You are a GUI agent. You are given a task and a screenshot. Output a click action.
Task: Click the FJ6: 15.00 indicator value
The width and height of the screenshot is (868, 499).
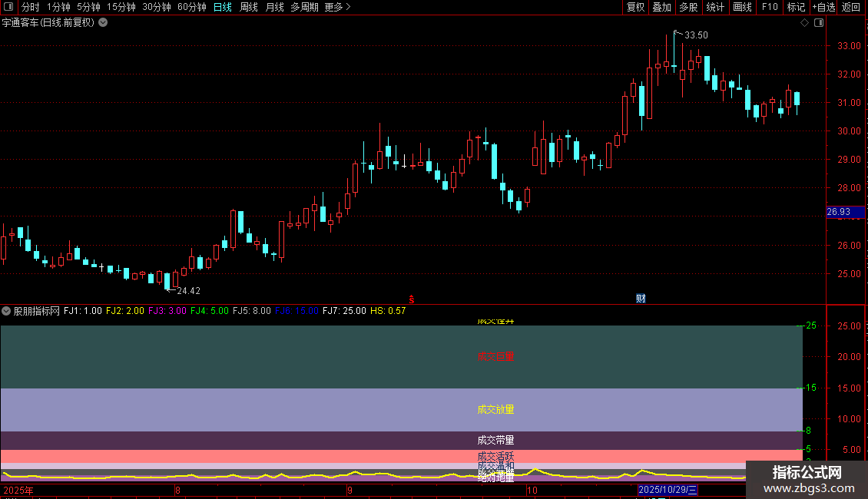click(x=297, y=311)
